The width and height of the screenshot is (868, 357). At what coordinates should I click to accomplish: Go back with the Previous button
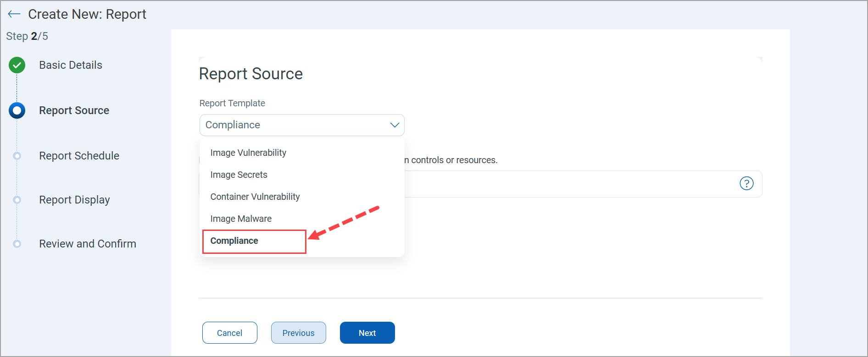pyautogui.click(x=298, y=333)
